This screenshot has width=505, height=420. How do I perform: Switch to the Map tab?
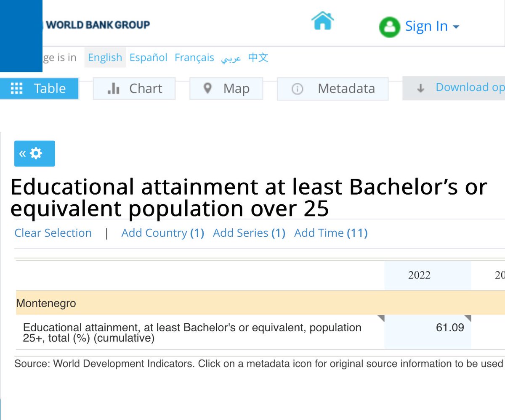[x=226, y=88]
